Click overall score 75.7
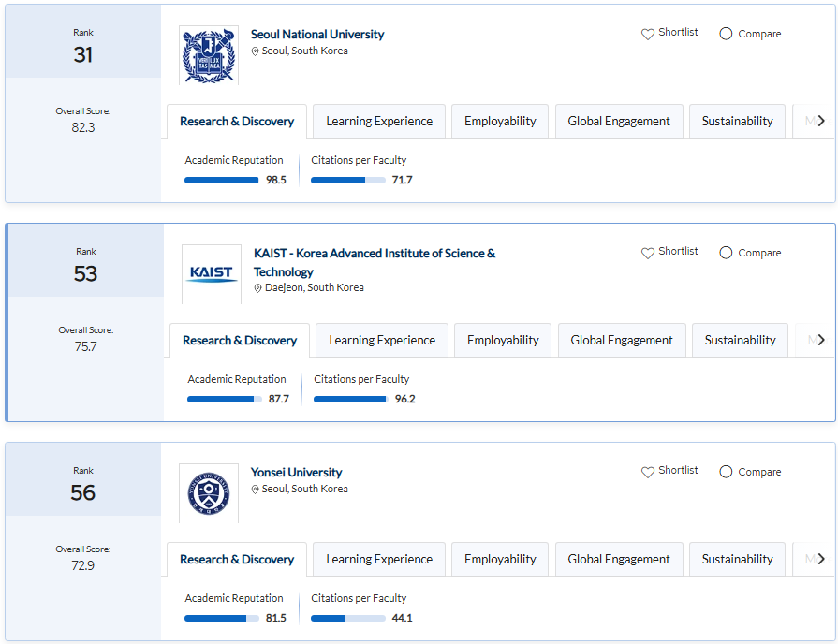Image resolution: width=838 pixels, height=644 pixels. [x=85, y=346]
